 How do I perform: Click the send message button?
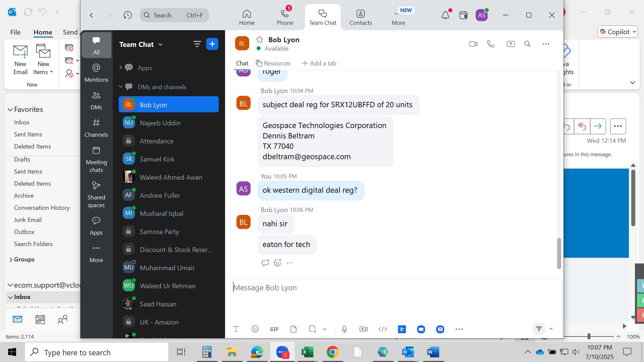coord(539,328)
